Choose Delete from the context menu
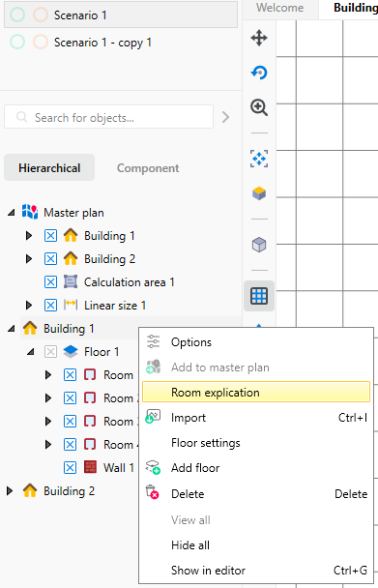Viewport: 378px width, 588px height. pyautogui.click(x=256, y=493)
